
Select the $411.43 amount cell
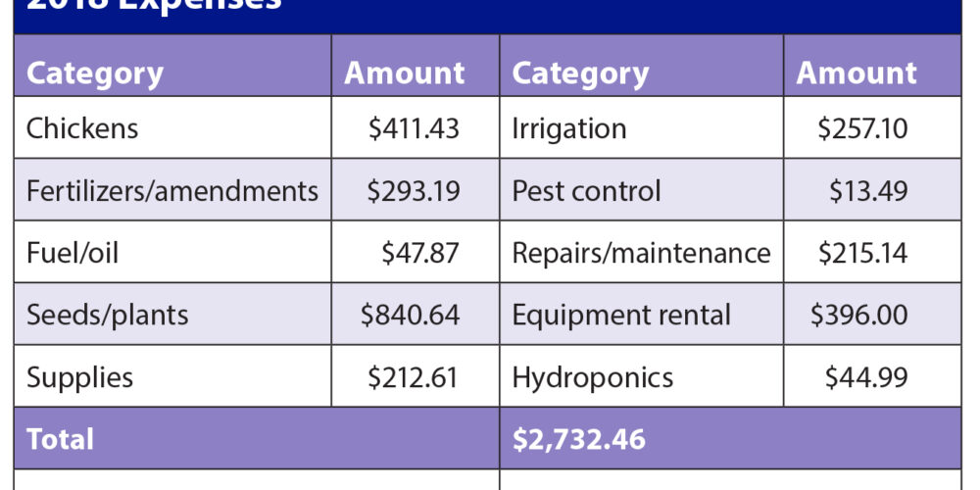tap(414, 128)
